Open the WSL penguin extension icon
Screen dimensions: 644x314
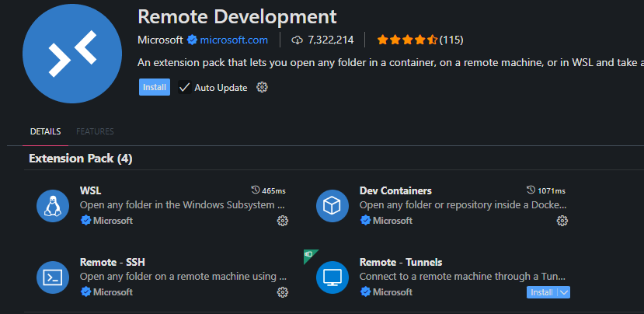click(x=54, y=206)
